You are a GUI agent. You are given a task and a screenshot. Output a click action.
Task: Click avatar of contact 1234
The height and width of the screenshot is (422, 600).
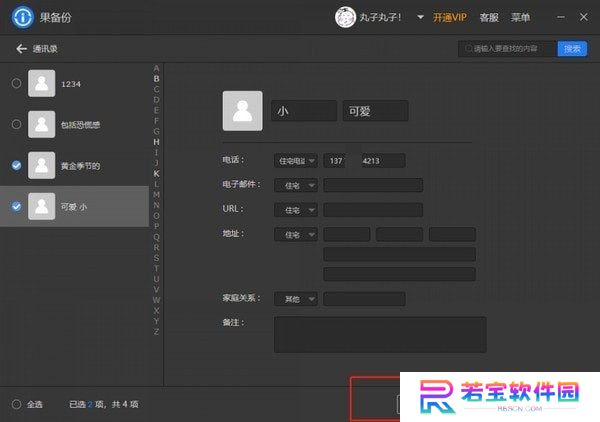pyautogui.click(x=42, y=83)
